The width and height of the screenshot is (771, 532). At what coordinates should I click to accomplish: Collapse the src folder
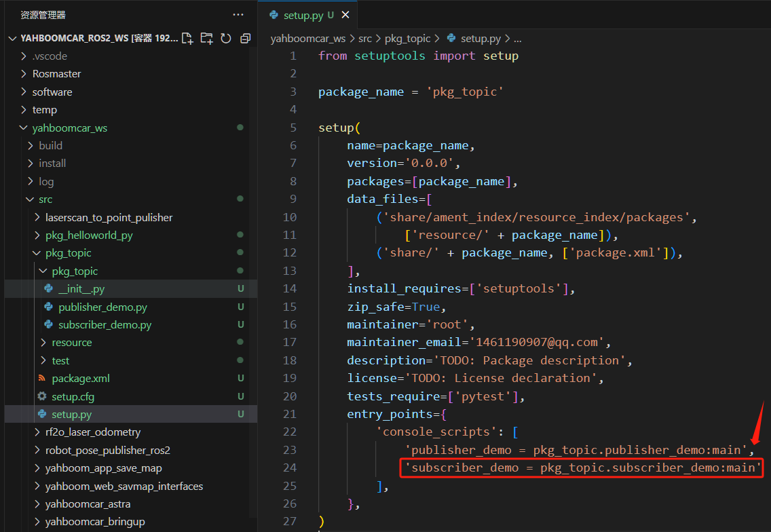pos(45,199)
